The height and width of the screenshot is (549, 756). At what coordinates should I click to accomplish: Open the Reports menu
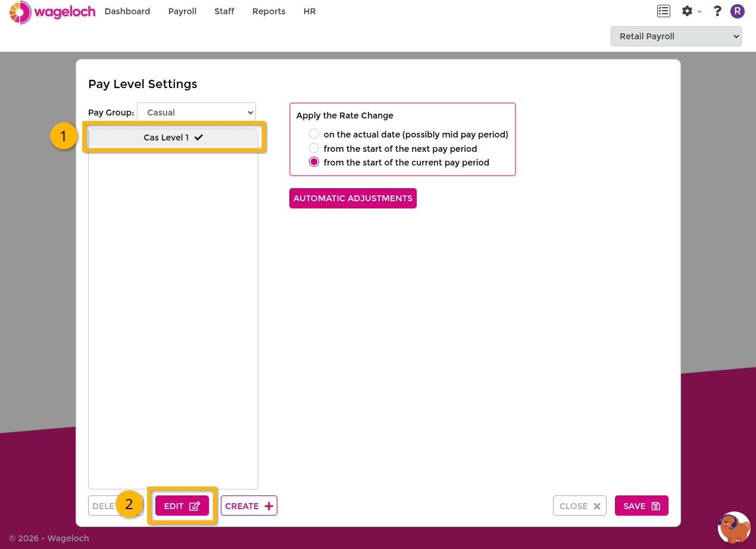[x=269, y=11]
